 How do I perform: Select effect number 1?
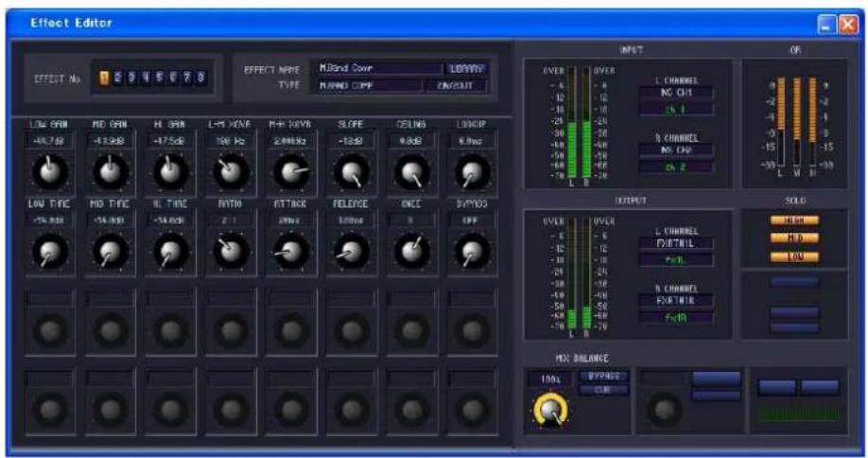coord(104,78)
